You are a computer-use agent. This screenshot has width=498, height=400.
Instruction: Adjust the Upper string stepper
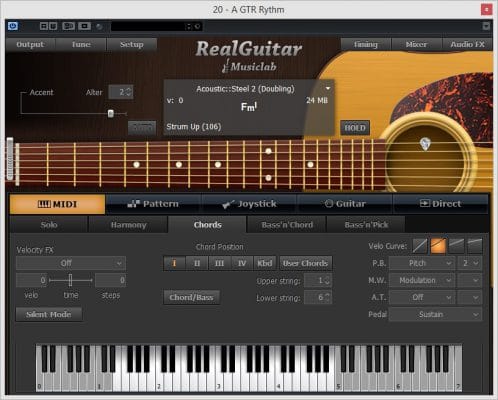(327, 281)
